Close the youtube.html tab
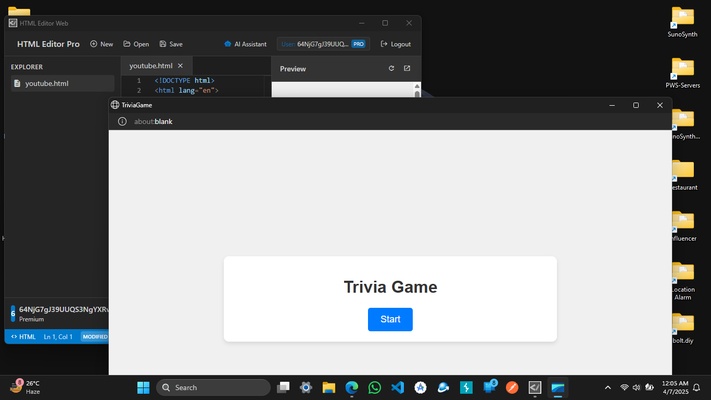Screen dimensions: 711x400 180,66
